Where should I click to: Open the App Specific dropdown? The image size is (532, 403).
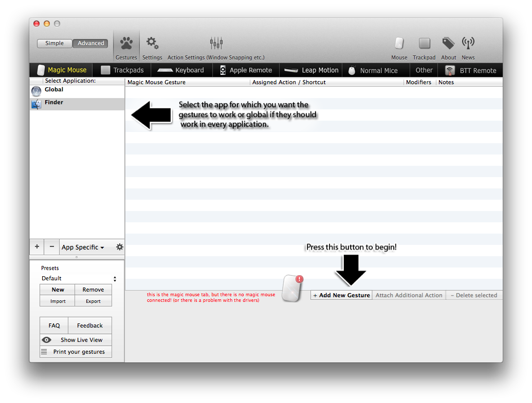83,247
